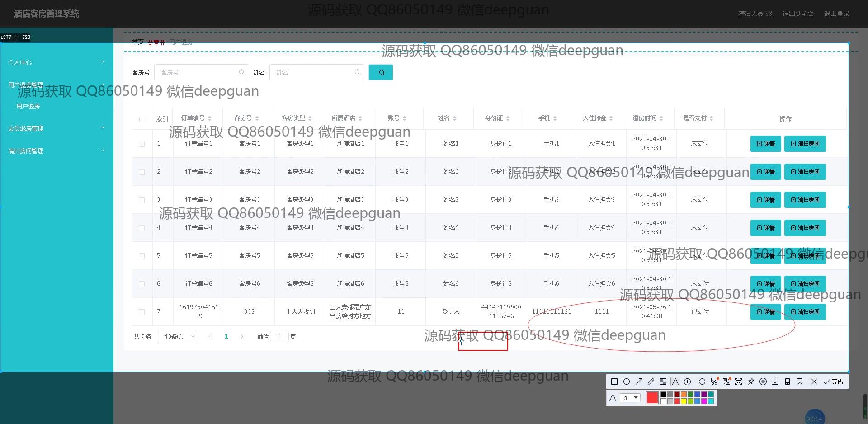Select the mosaic blur tool
This screenshot has height=424, width=868.
(663, 382)
